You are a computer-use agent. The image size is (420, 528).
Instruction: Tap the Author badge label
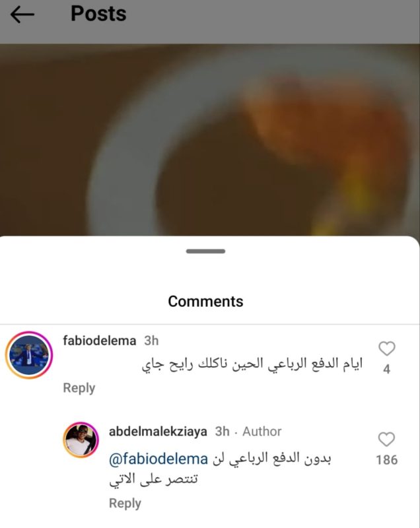click(x=262, y=432)
